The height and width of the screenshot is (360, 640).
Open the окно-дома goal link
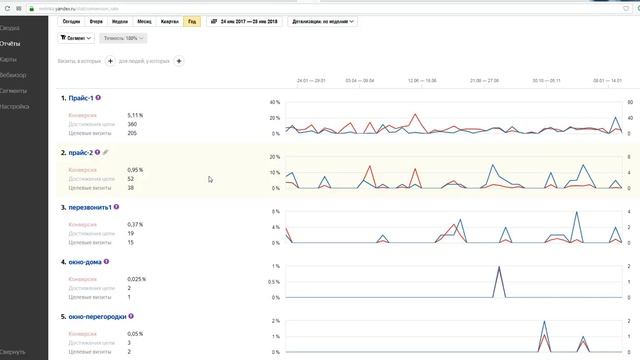[x=85, y=262]
